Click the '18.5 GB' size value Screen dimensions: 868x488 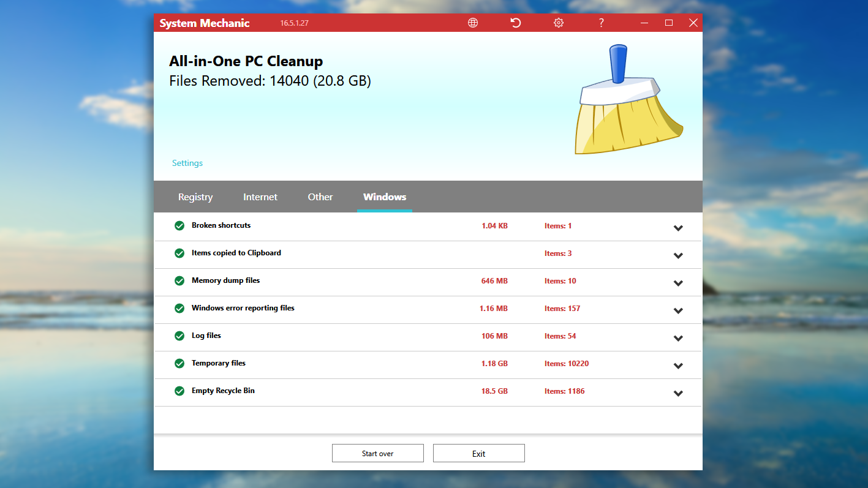(x=494, y=391)
